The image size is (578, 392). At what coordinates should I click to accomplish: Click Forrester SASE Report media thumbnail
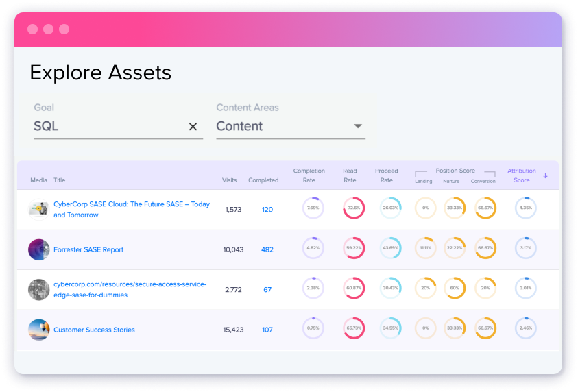pos(38,249)
